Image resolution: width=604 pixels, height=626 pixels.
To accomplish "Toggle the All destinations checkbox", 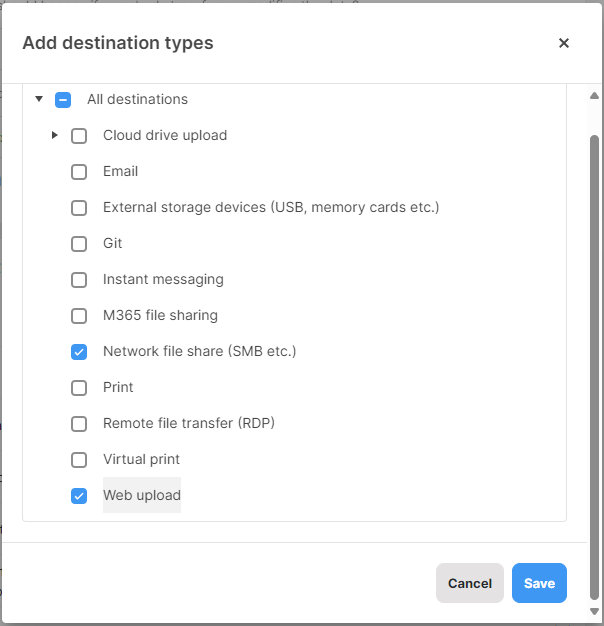I will (x=63, y=100).
